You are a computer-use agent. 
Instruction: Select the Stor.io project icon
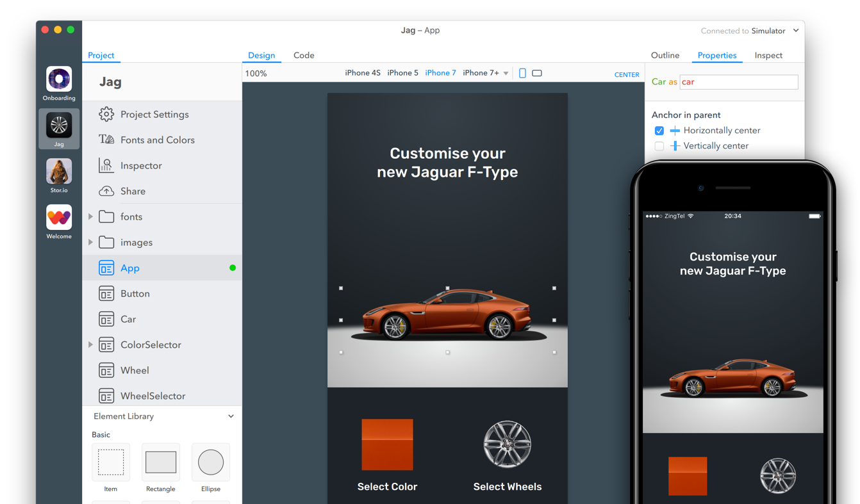[x=59, y=172]
